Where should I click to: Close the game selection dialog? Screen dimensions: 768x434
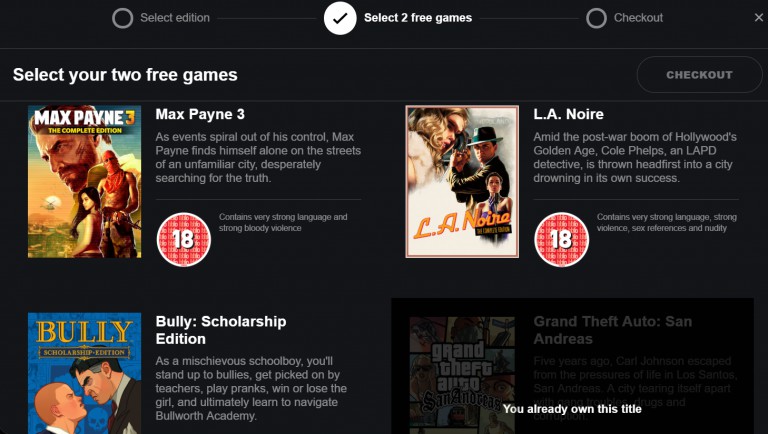759,18
